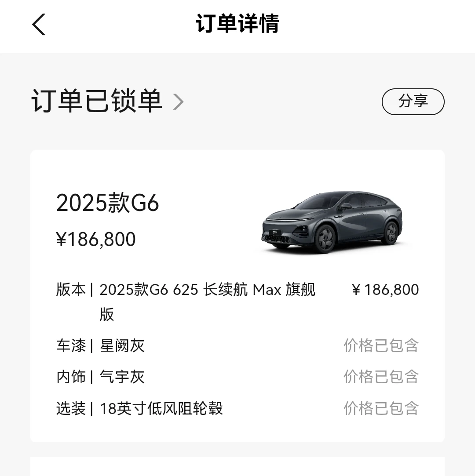Tap the 车漆 paint row label
The height and width of the screenshot is (476, 475).
point(70,346)
